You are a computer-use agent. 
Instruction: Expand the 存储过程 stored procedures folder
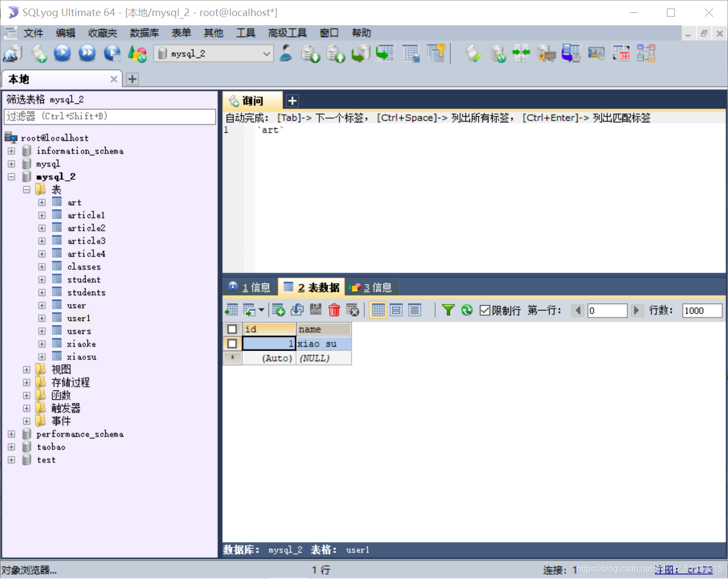(x=26, y=383)
